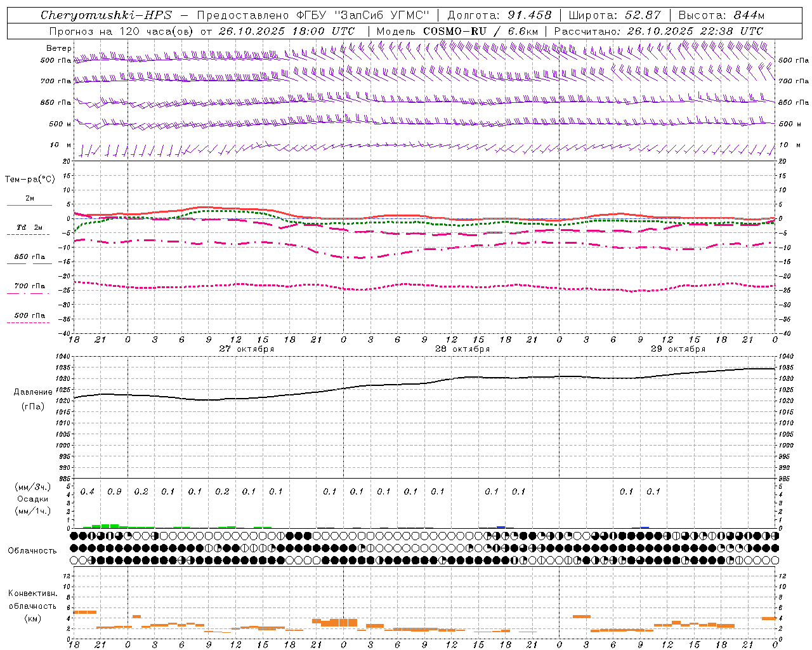Click the Тем-ра(°C) temperature axis title
The image size is (812, 650).
[30, 179]
